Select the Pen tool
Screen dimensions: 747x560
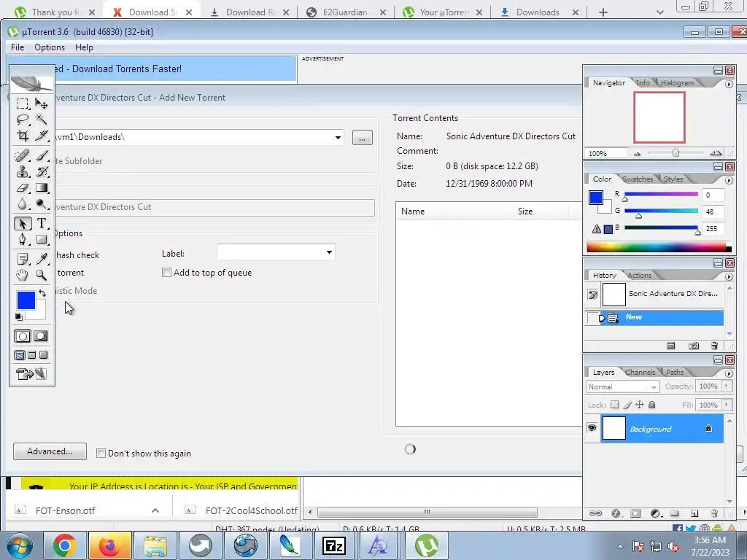[x=22, y=239]
